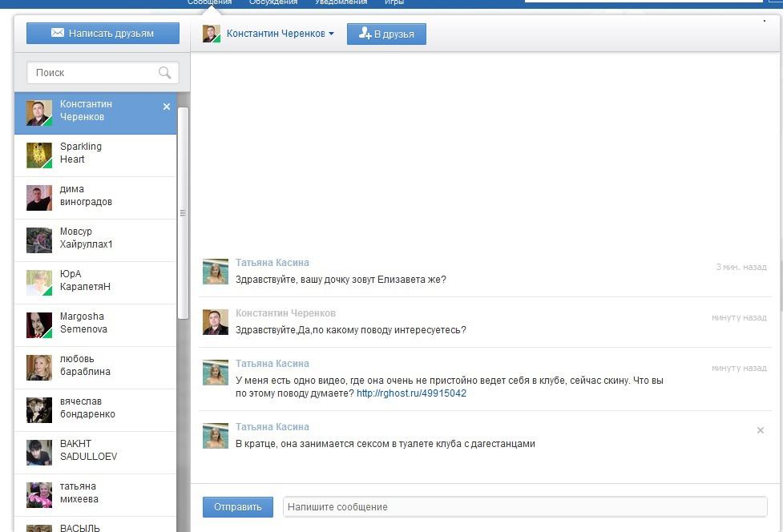The height and width of the screenshot is (532, 783).
Task: Click the вячеслав бондаренко avatar thumbnail
Action: tap(39, 409)
